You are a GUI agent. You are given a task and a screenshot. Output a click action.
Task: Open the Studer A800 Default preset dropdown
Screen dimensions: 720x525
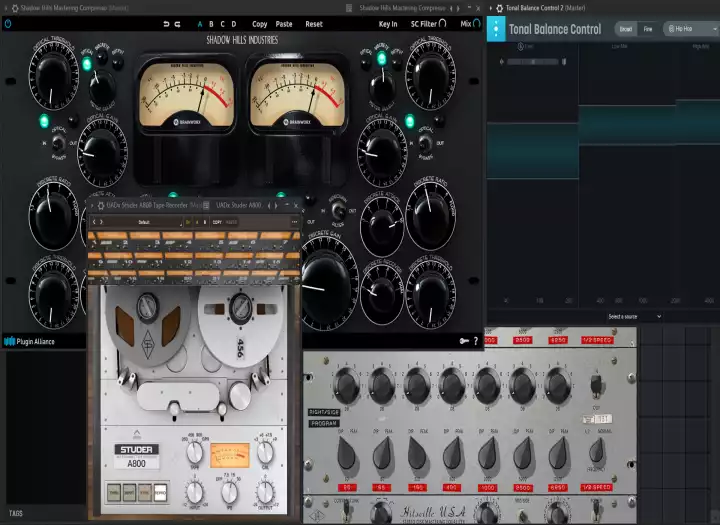[146, 222]
